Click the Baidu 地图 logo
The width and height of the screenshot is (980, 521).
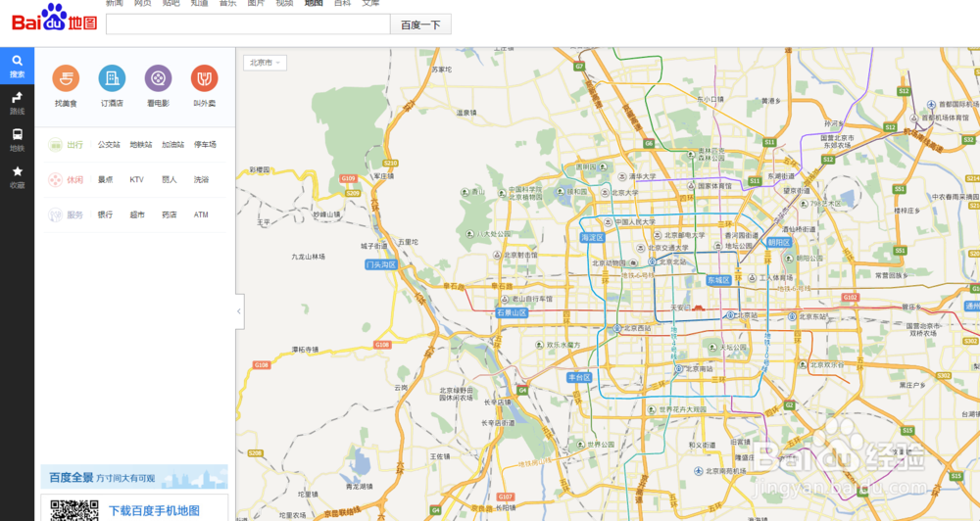click(54, 19)
